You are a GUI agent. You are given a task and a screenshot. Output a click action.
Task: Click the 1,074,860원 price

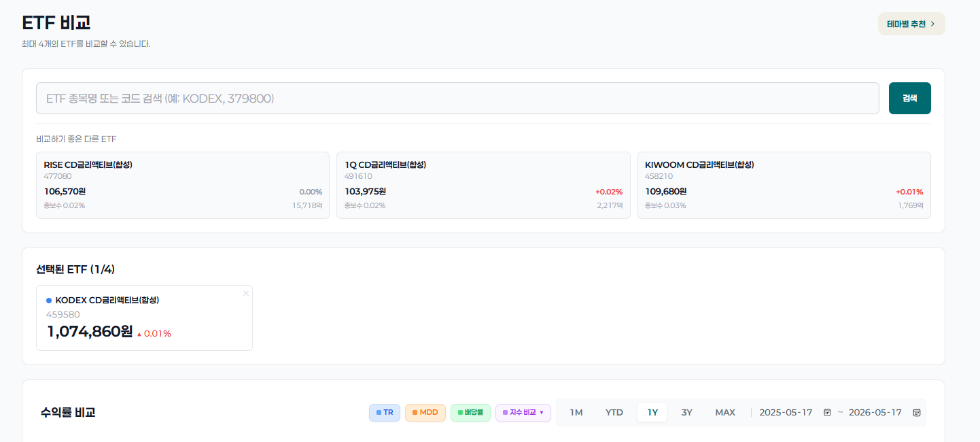click(90, 332)
